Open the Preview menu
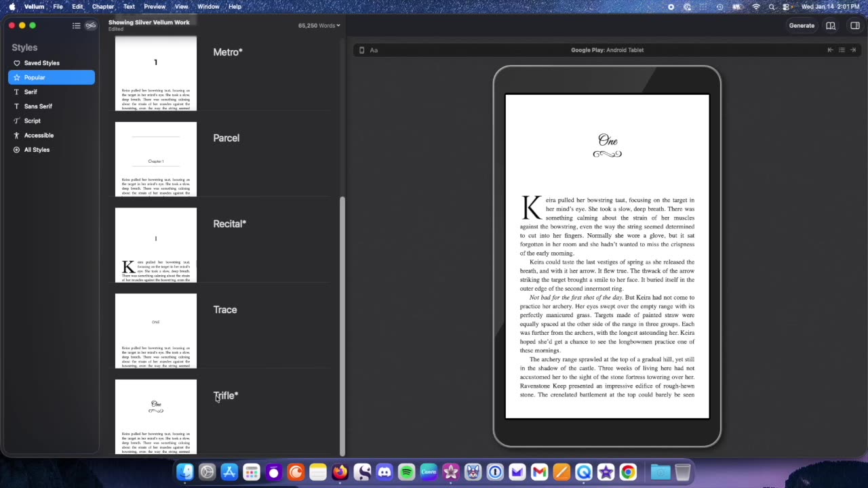 click(155, 7)
